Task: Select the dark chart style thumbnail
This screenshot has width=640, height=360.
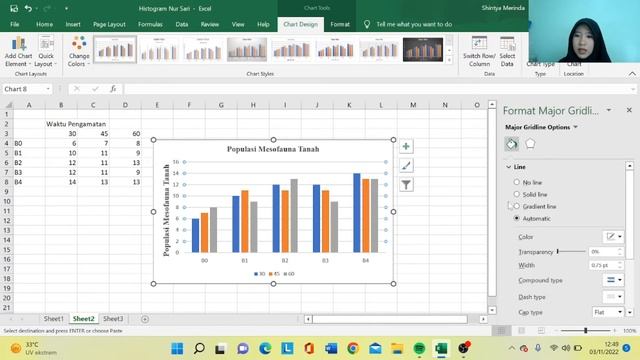Action: tap(423, 50)
